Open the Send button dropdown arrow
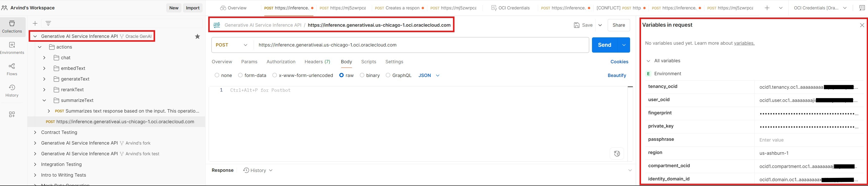Image resolution: width=868 pixels, height=186 pixels. [624, 45]
